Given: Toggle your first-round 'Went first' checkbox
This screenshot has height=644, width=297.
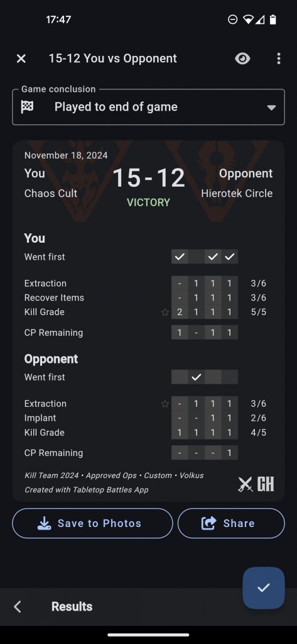Looking at the screenshot, I should tap(180, 257).
